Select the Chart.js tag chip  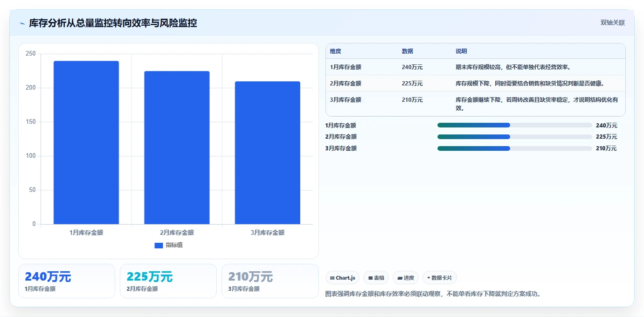tap(342, 278)
